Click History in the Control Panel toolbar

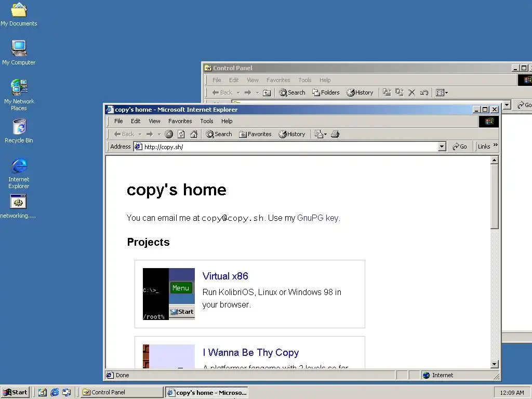pyautogui.click(x=360, y=92)
